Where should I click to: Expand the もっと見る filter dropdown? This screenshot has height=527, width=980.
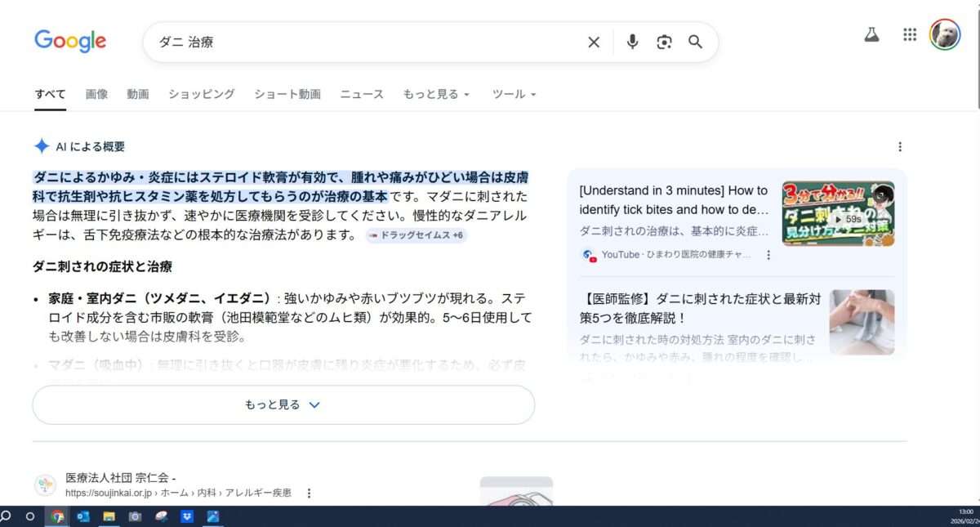pos(436,95)
